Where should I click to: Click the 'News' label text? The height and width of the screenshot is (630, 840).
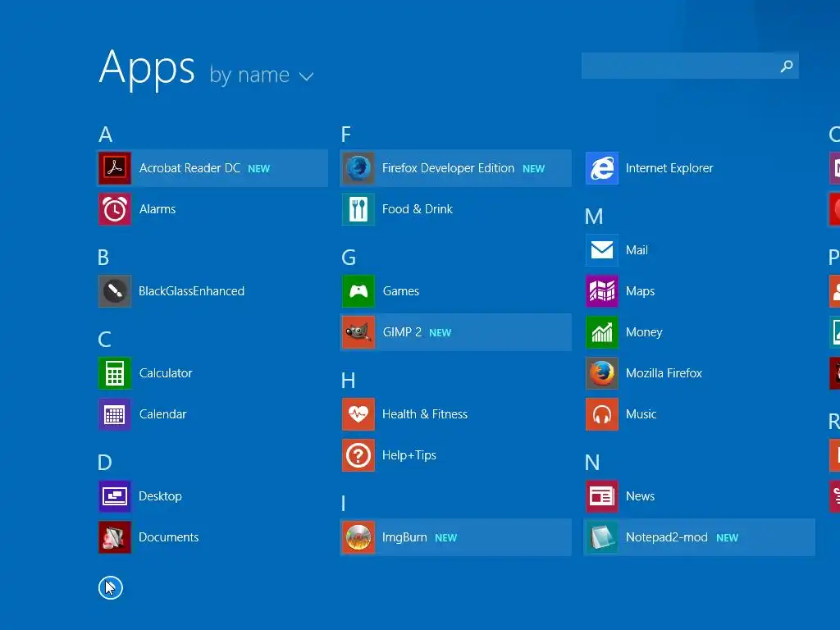click(x=640, y=496)
